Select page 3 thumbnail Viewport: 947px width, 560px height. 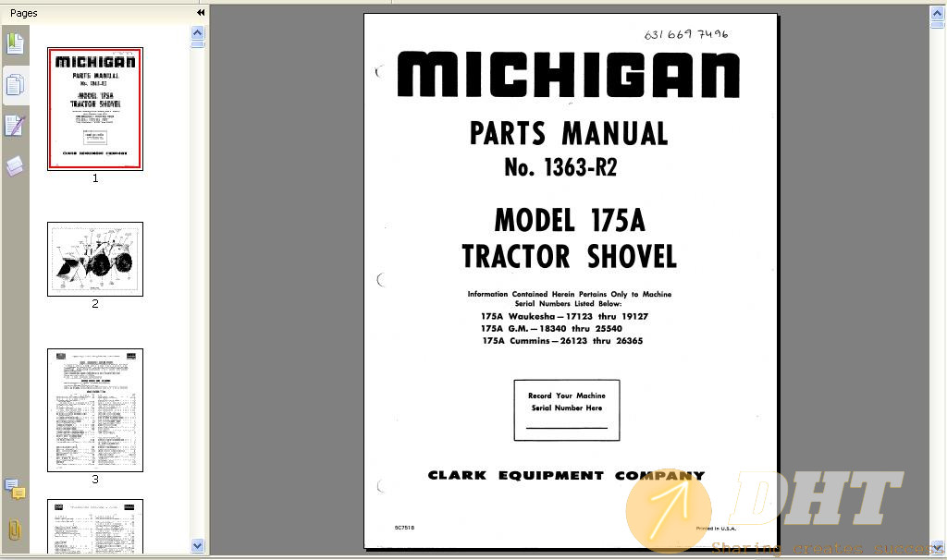point(95,409)
